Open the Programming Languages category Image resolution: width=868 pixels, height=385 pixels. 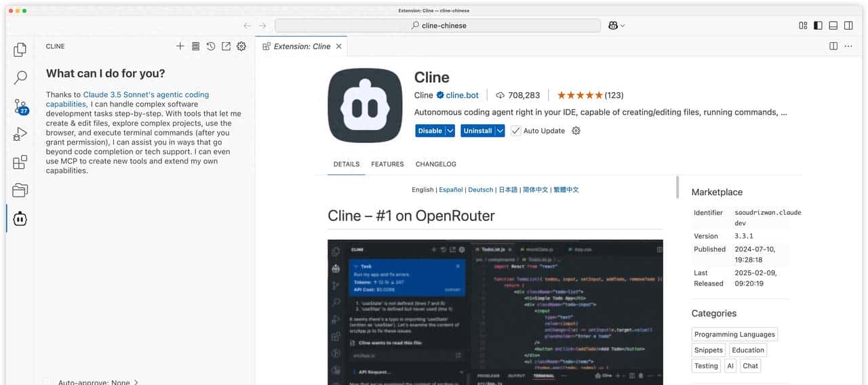tap(734, 334)
